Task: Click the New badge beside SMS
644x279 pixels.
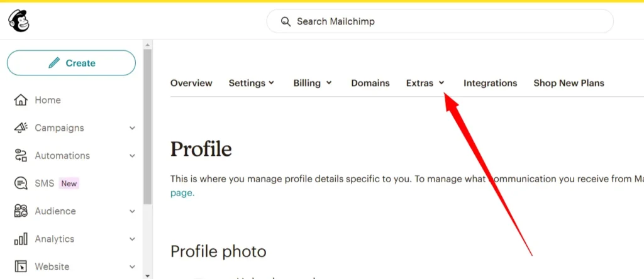Action: click(x=69, y=183)
